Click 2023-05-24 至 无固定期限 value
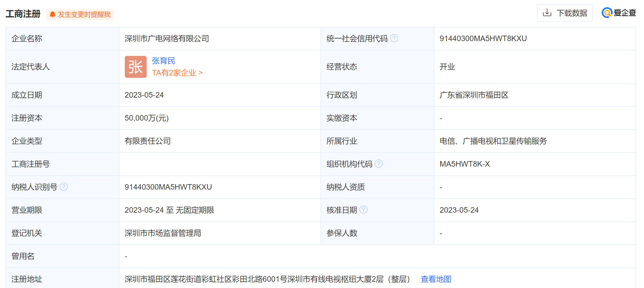This screenshot has width=644, height=288. (x=169, y=210)
